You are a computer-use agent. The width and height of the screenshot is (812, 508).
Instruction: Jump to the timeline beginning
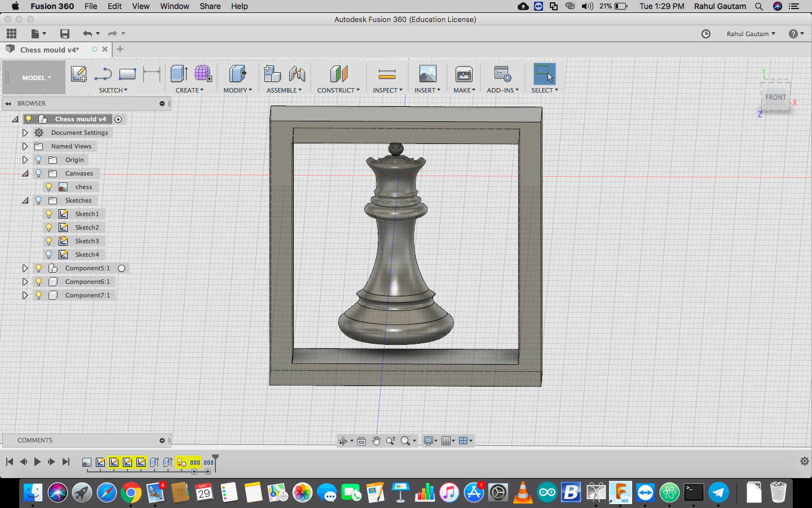(9, 462)
